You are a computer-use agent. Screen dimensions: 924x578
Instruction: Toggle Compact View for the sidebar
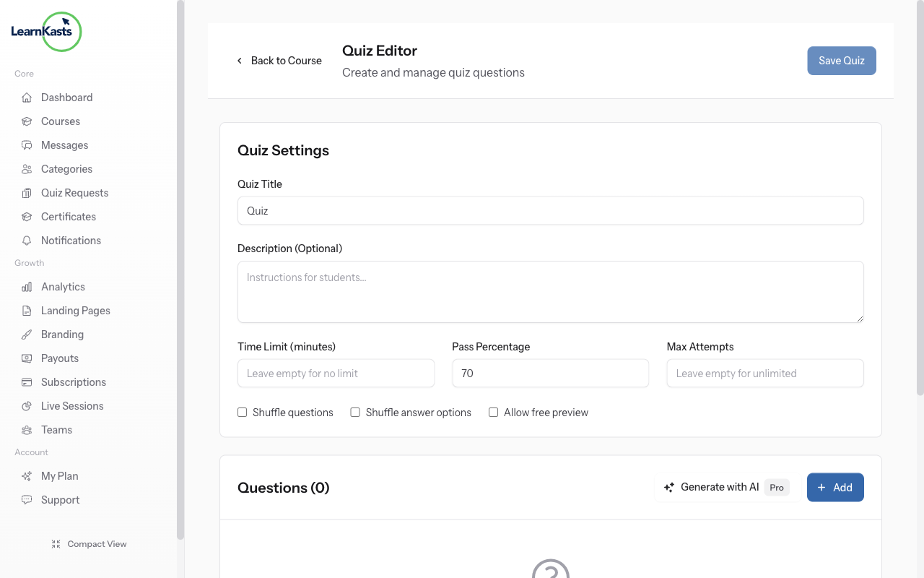[88, 543]
